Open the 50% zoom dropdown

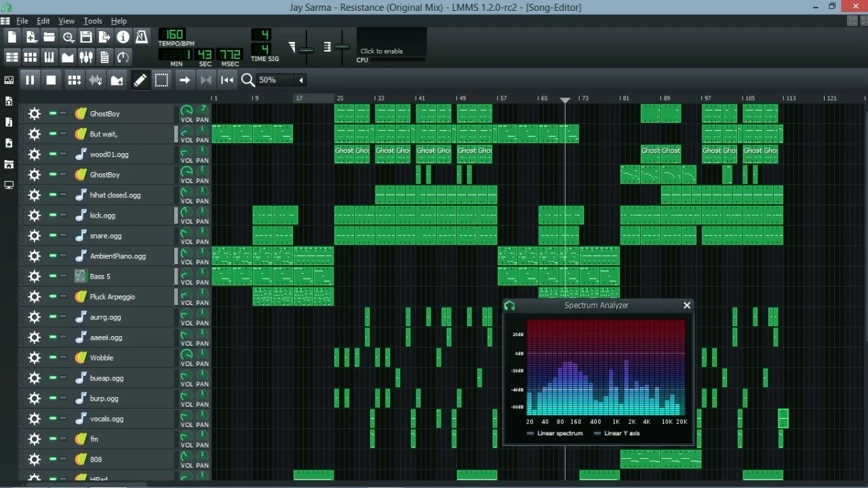tap(281, 80)
